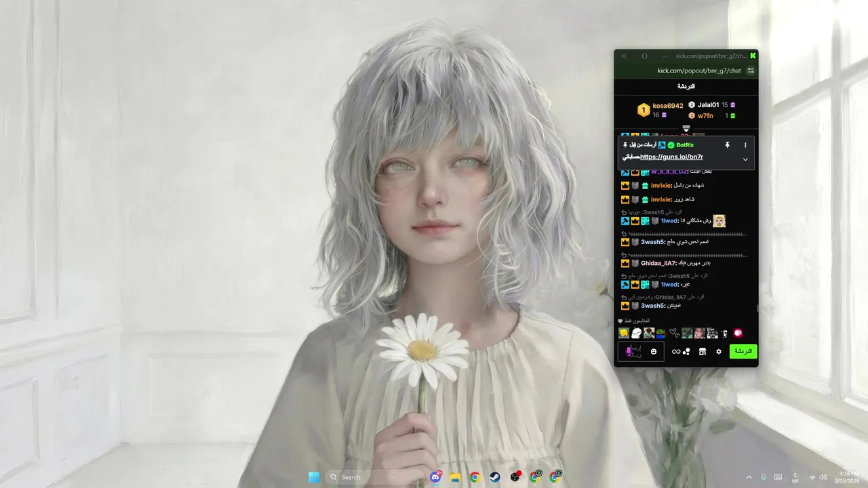Click the gold rank 1 hexagon badge

coord(644,110)
